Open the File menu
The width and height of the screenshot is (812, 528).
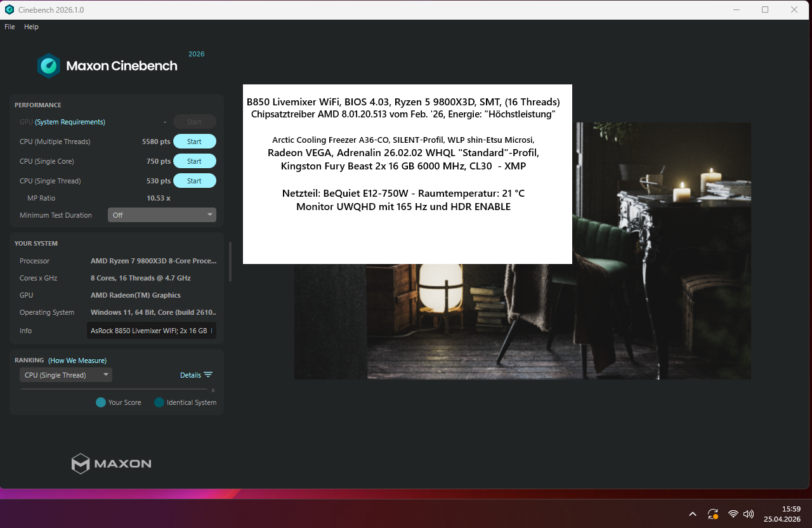pos(10,27)
